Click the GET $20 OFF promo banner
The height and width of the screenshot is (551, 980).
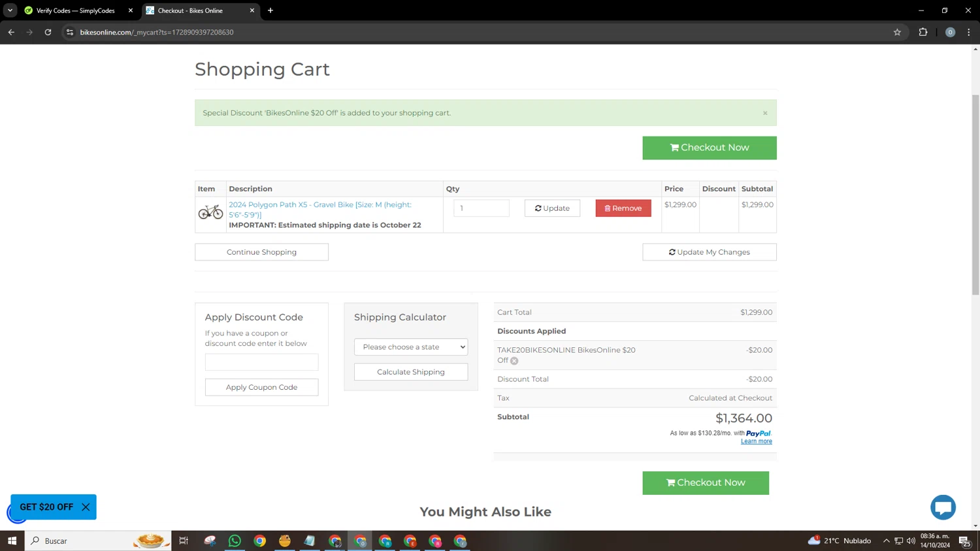[x=46, y=507]
